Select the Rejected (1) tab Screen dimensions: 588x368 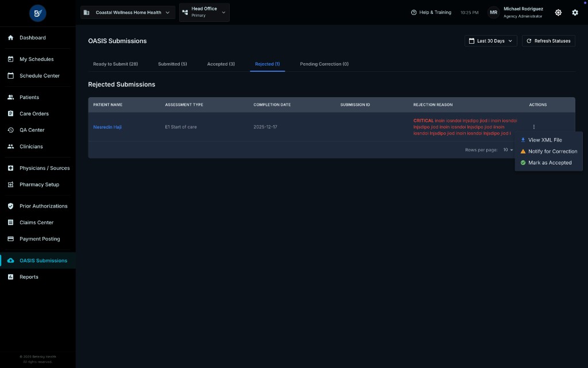pos(268,64)
